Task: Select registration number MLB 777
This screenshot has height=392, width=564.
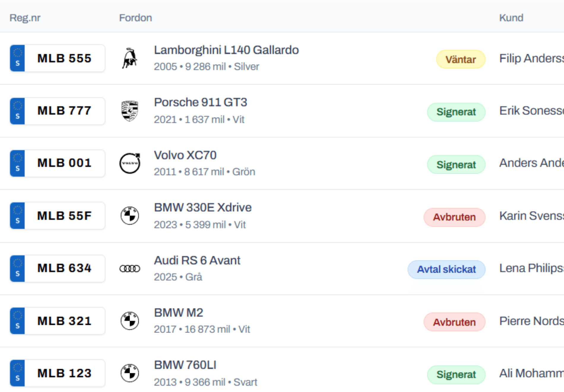Action: [64, 111]
